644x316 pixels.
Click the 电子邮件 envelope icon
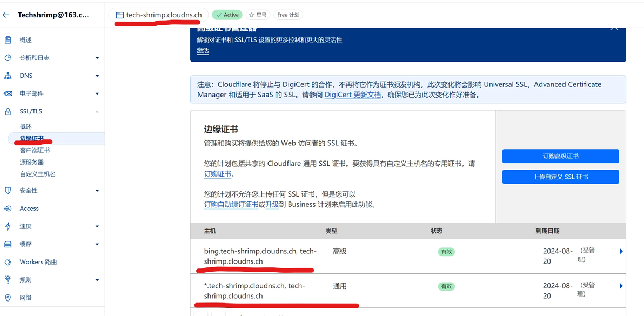pyautogui.click(x=8, y=93)
